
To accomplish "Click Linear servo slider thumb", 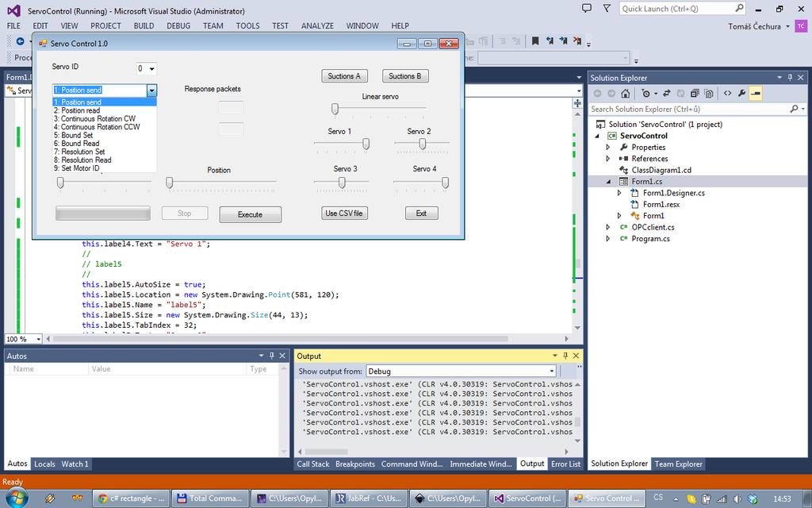I will tap(335, 110).
